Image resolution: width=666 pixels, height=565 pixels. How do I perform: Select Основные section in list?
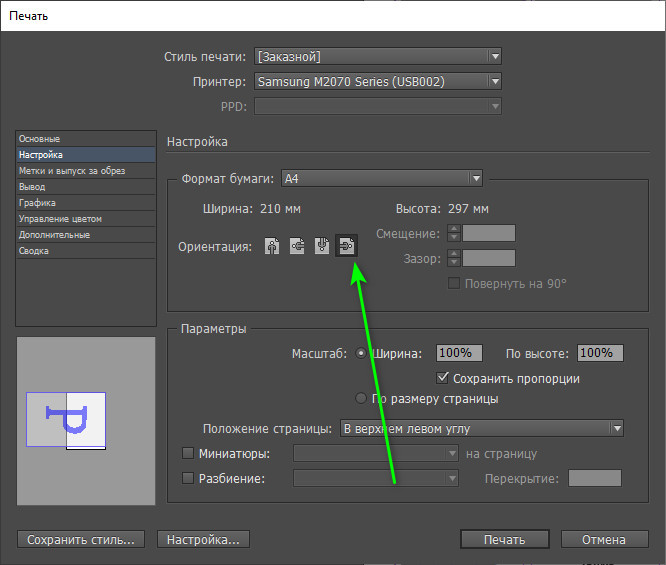click(x=86, y=139)
